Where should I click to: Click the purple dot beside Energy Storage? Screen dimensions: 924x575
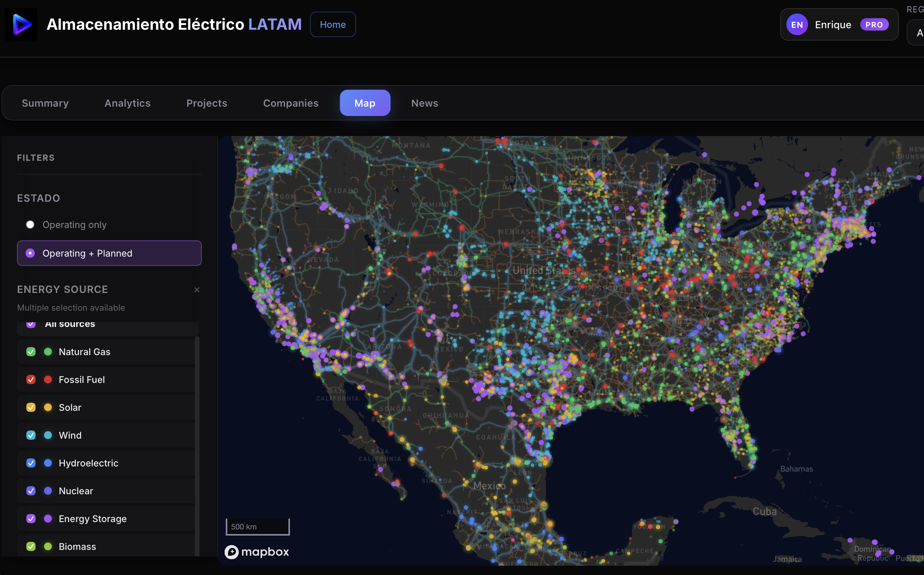tap(48, 519)
